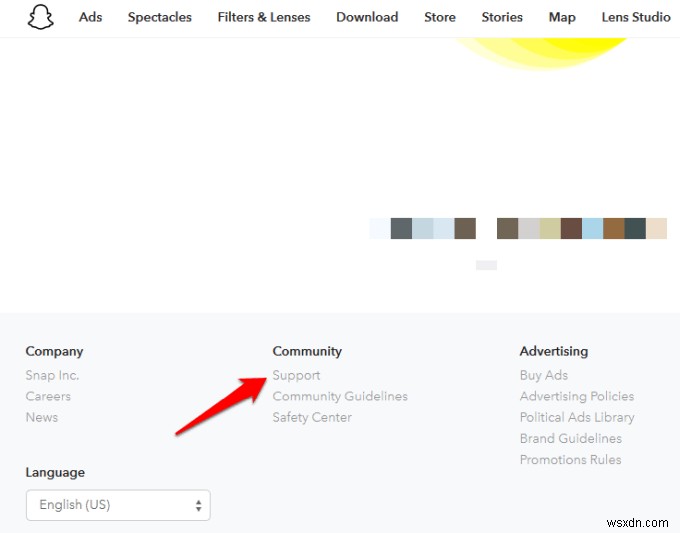Screen dimensions: 680x533
Task: Go to Lens Studio
Action: [x=636, y=17]
